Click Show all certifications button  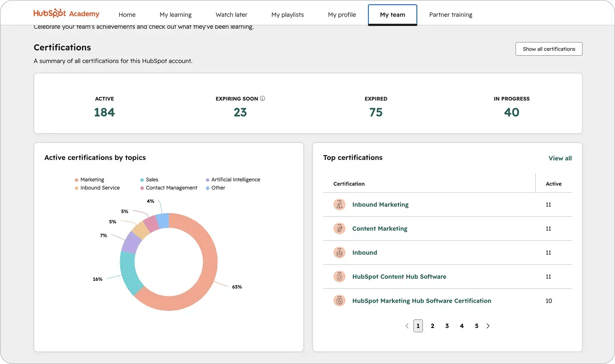click(x=549, y=49)
